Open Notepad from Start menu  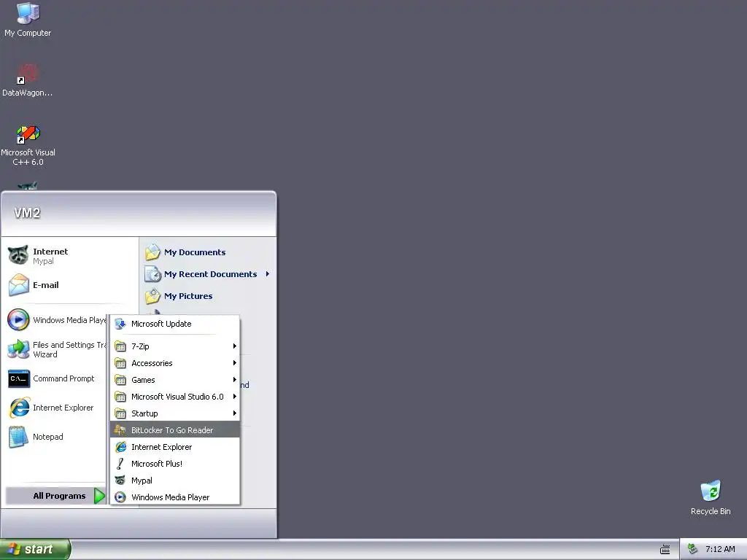pyautogui.click(x=57, y=437)
